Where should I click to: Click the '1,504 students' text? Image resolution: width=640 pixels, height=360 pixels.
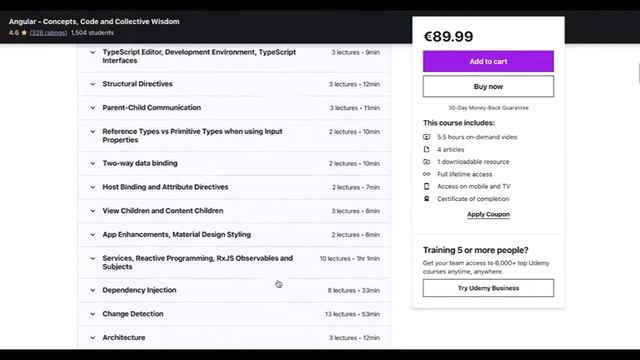(92, 33)
